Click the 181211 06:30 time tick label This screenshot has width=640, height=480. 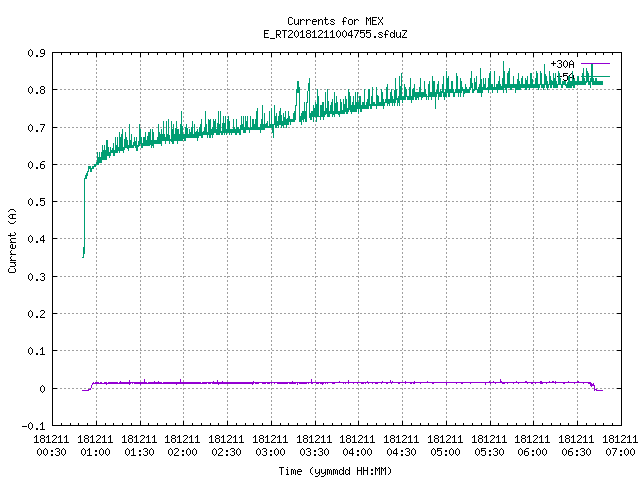[x=576, y=446]
